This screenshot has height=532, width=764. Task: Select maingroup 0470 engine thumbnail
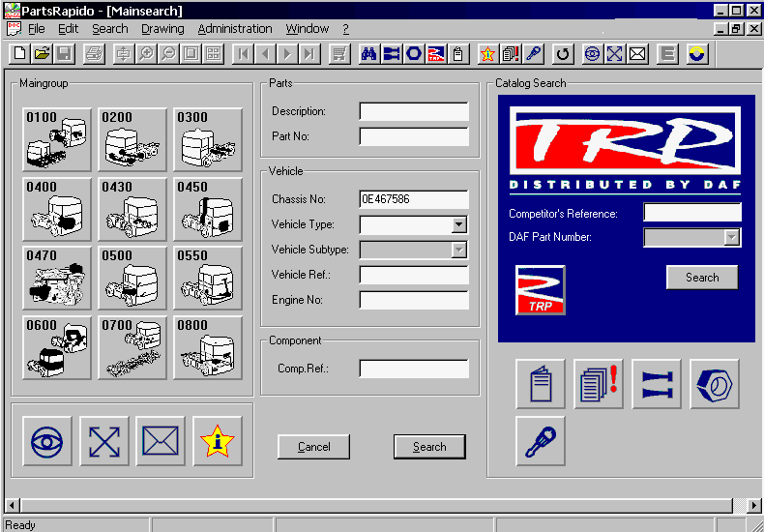56,279
